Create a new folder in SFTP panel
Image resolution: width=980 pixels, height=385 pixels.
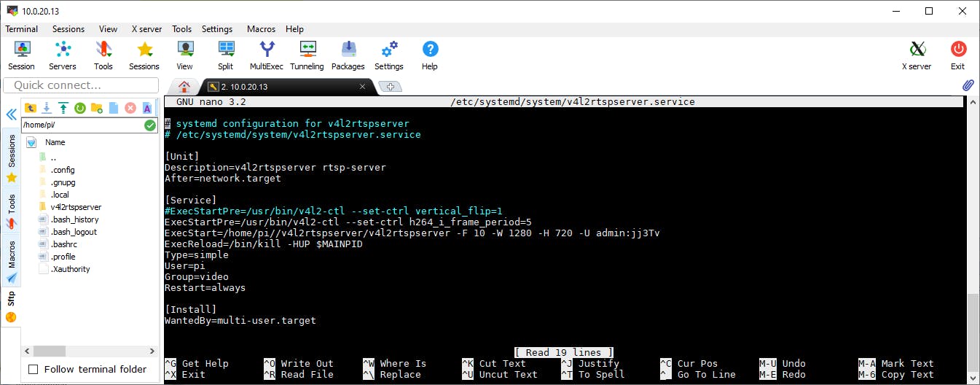(x=97, y=108)
